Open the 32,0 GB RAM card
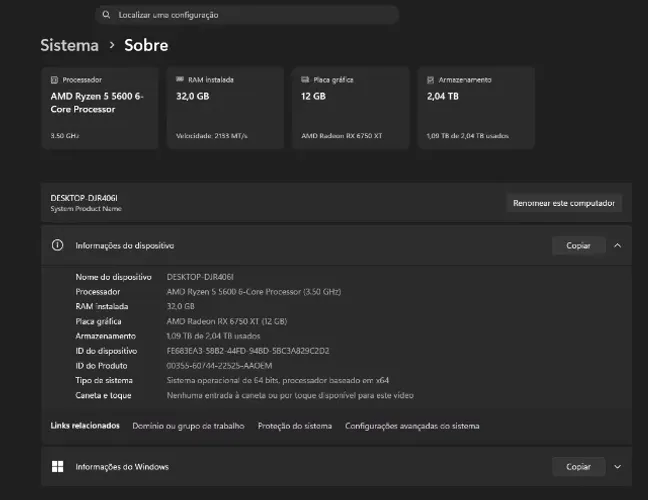The width and height of the screenshot is (648, 500). (x=225, y=107)
